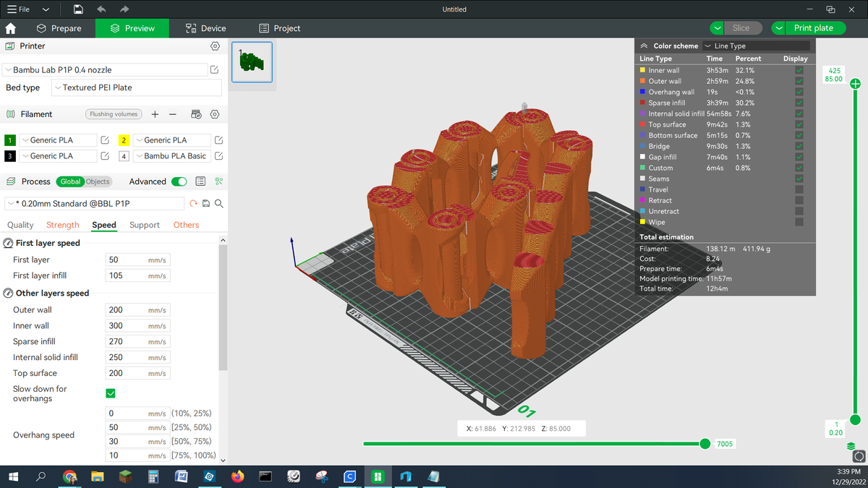Edit the Bambu Lab P1P printer preset
The image size is (868, 488).
pyautogui.click(x=214, y=70)
